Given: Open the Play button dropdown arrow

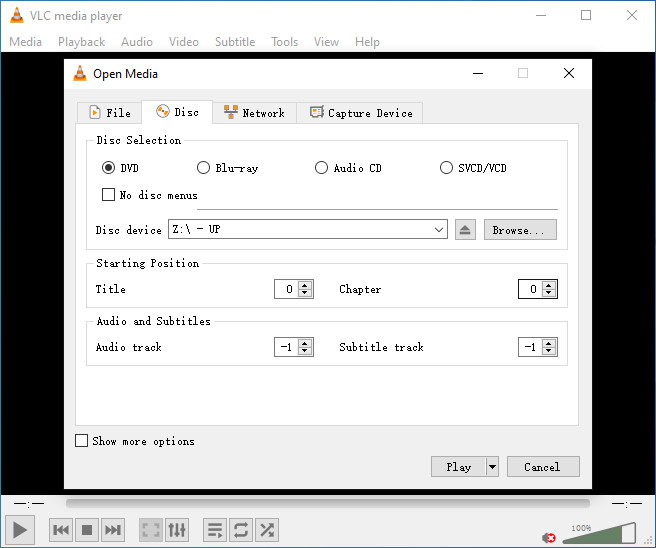Looking at the screenshot, I should coord(492,466).
